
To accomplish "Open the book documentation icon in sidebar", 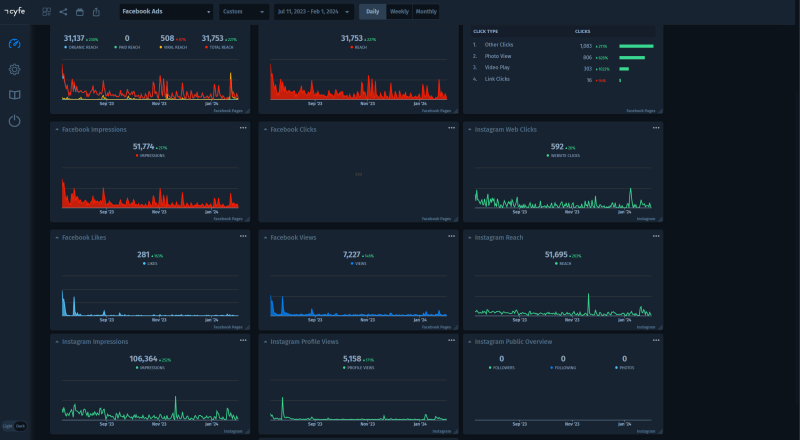I will 14,95.
